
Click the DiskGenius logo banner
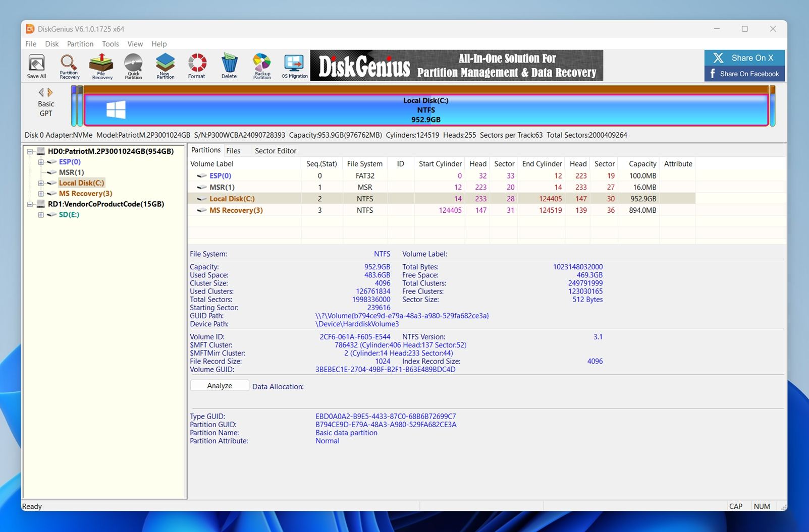pyautogui.click(x=454, y=66)
